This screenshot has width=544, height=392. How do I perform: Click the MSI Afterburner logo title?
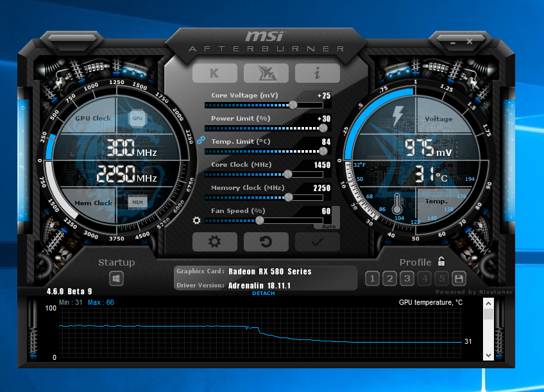(x=266, y=42)
